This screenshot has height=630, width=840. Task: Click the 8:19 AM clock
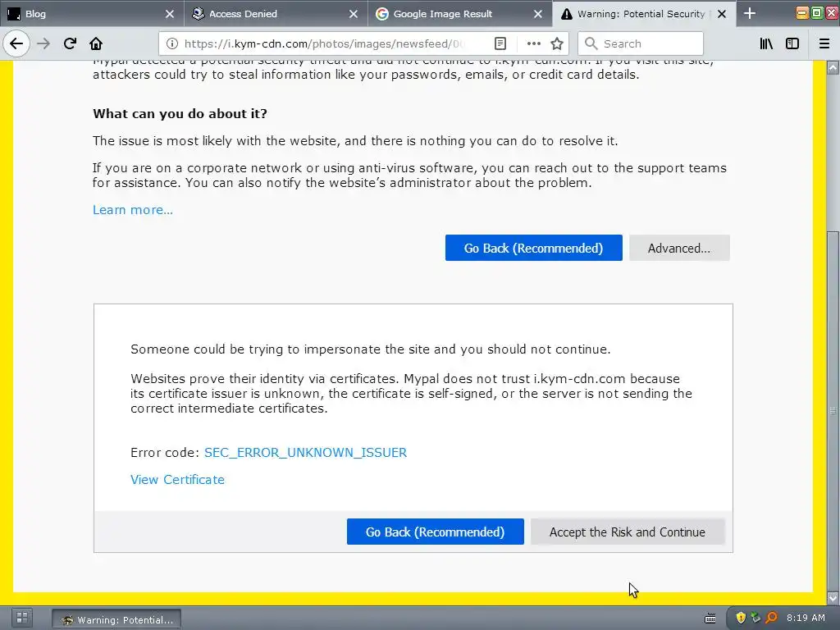(806, 618)
